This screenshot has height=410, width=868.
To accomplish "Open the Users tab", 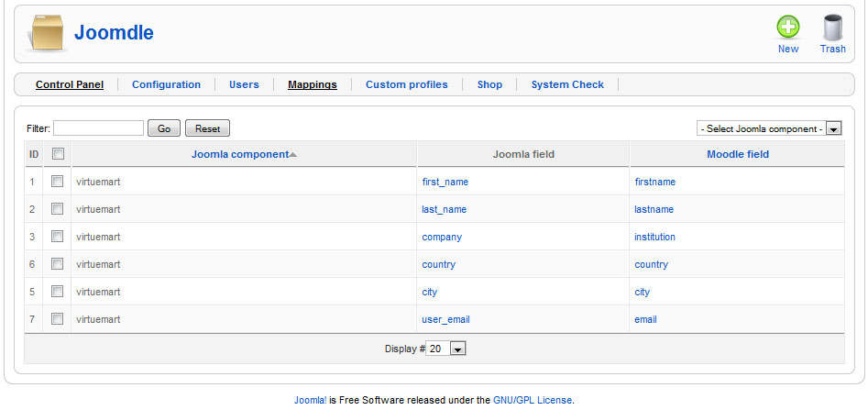I will coord(244,84).
